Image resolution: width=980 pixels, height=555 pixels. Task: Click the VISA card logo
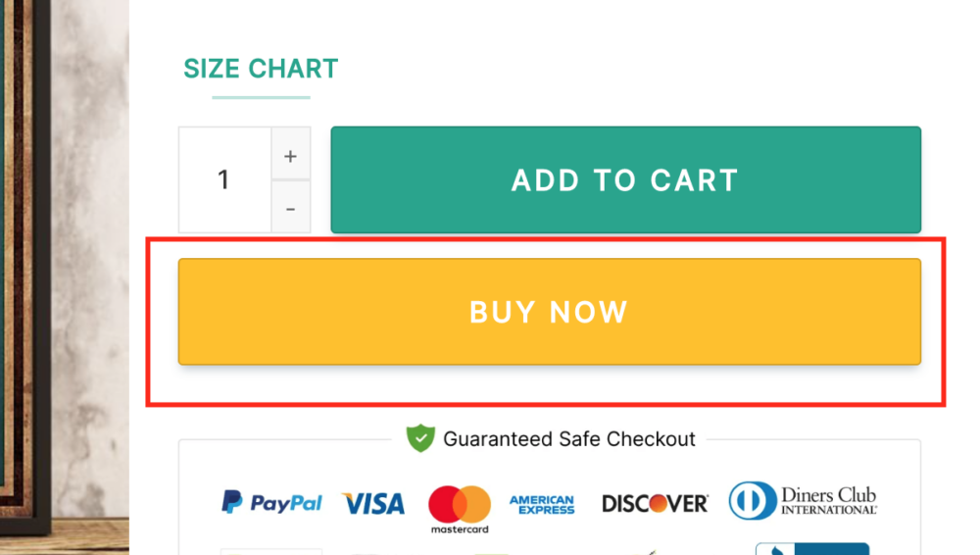pyautogui.click(x=373, y=504)
